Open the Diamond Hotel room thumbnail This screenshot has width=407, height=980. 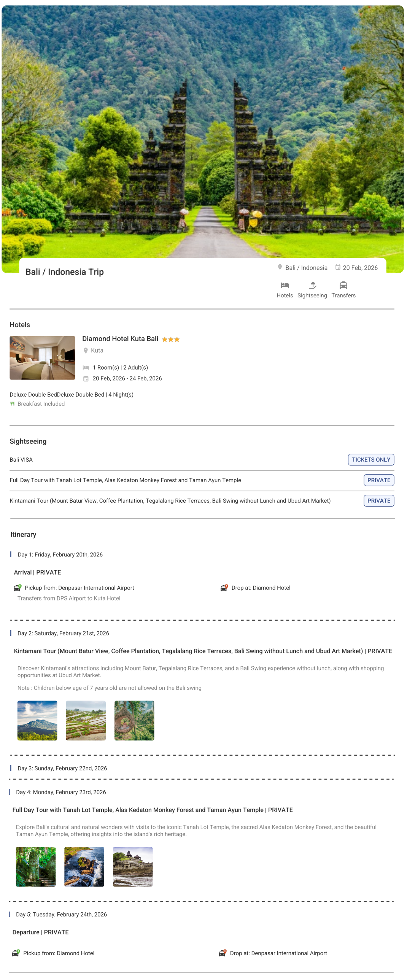[x=42, y=358]
